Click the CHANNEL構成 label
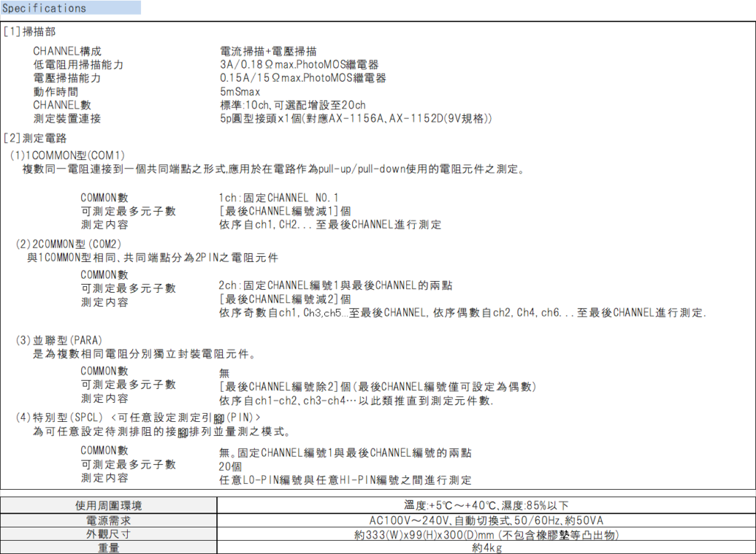 pos(67,51)
